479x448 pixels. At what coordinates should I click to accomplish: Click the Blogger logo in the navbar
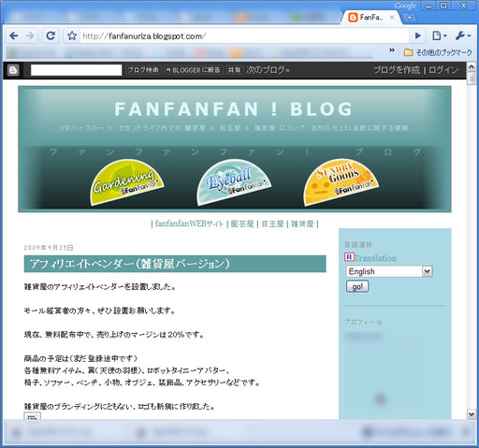coord(13,70)
